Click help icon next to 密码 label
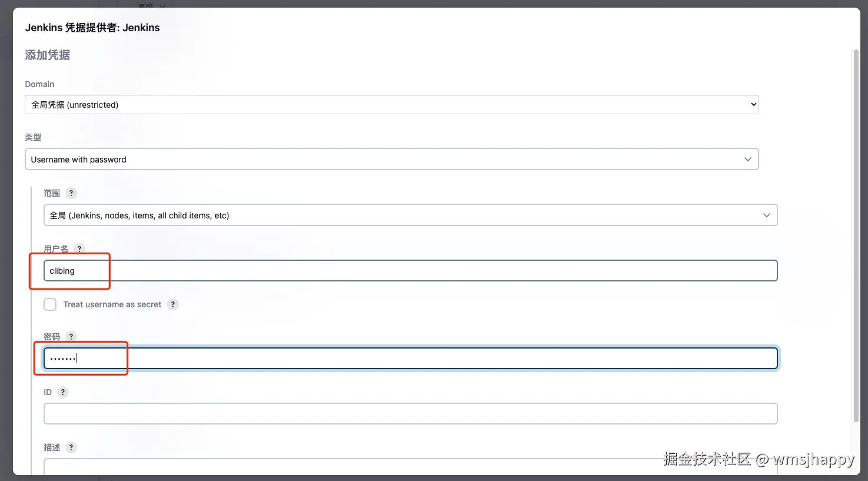Viewport: 868px width, 481px height. [x=71, y=337]
